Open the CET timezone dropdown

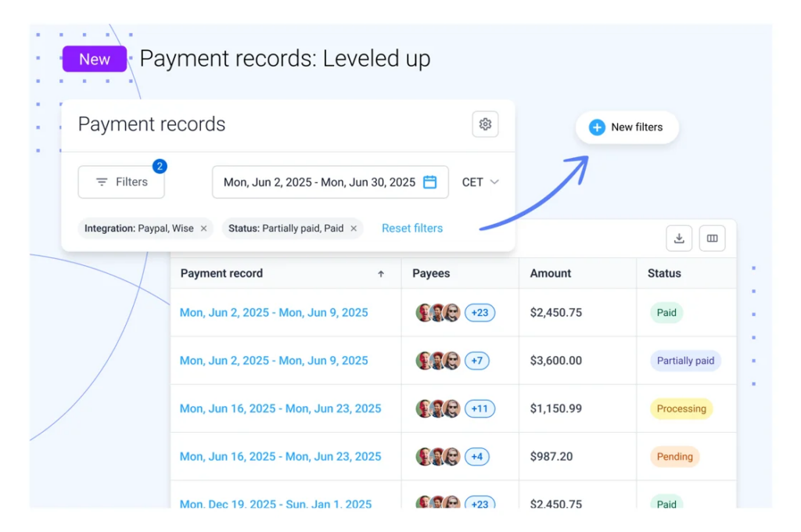pos(480,182)
